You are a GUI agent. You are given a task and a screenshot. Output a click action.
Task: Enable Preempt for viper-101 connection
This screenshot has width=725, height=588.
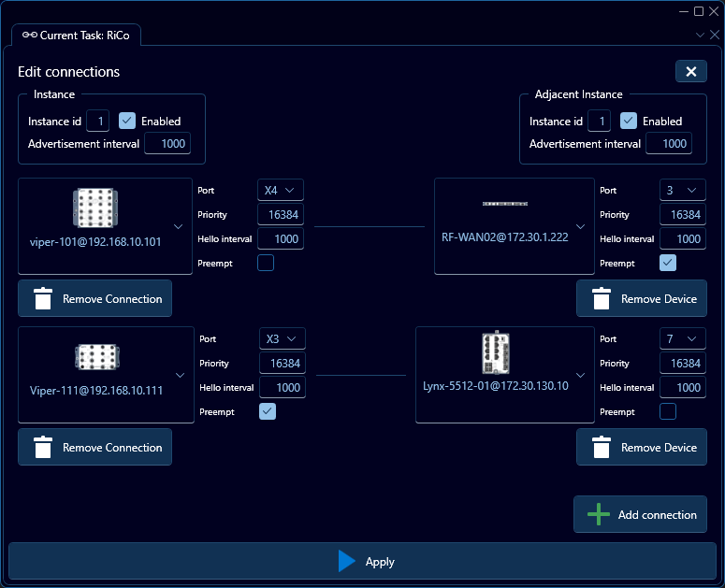266,263
